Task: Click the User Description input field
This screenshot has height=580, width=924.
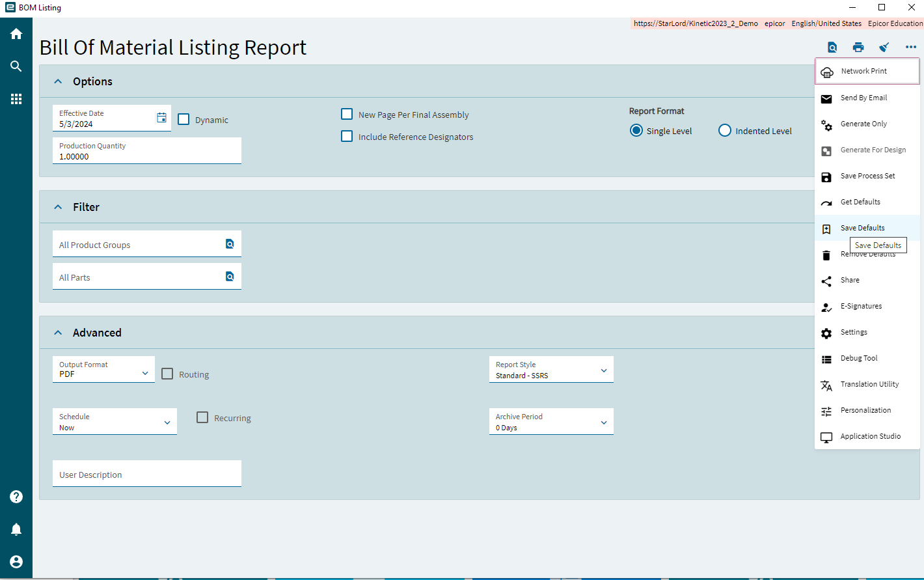Action: click(x=146, y=474)
